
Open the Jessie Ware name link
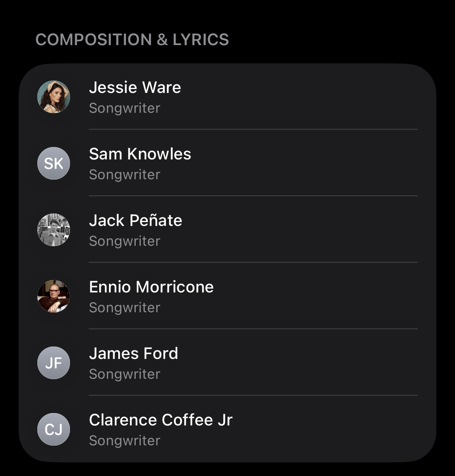135,87
